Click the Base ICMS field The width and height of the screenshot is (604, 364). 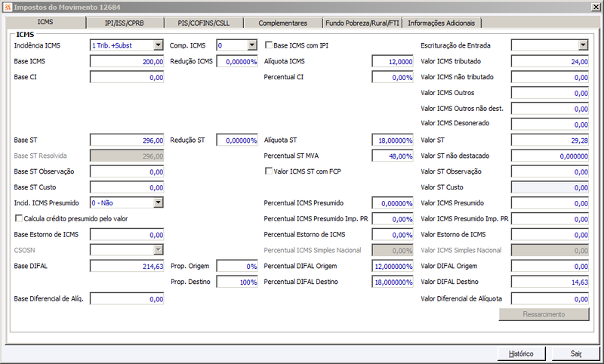coord(127,61)
